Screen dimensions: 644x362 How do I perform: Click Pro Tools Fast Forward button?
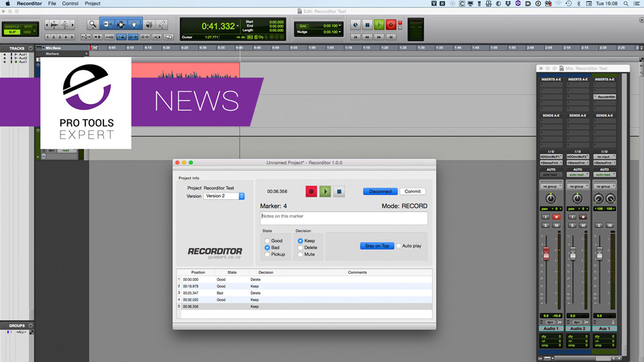(379, 37)
